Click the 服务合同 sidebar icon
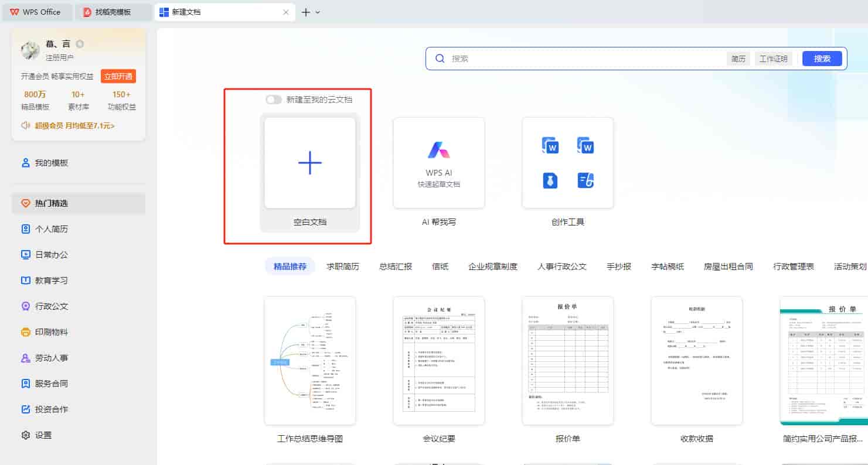Viewport: 868px width, 465px height. click(x=25, y=384)
